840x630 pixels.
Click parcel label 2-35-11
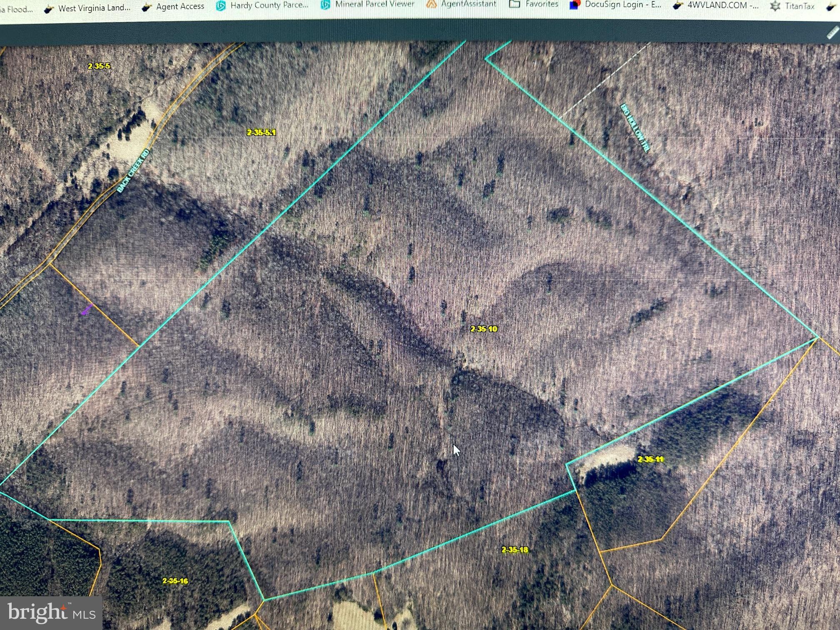(x=650, y=459)
